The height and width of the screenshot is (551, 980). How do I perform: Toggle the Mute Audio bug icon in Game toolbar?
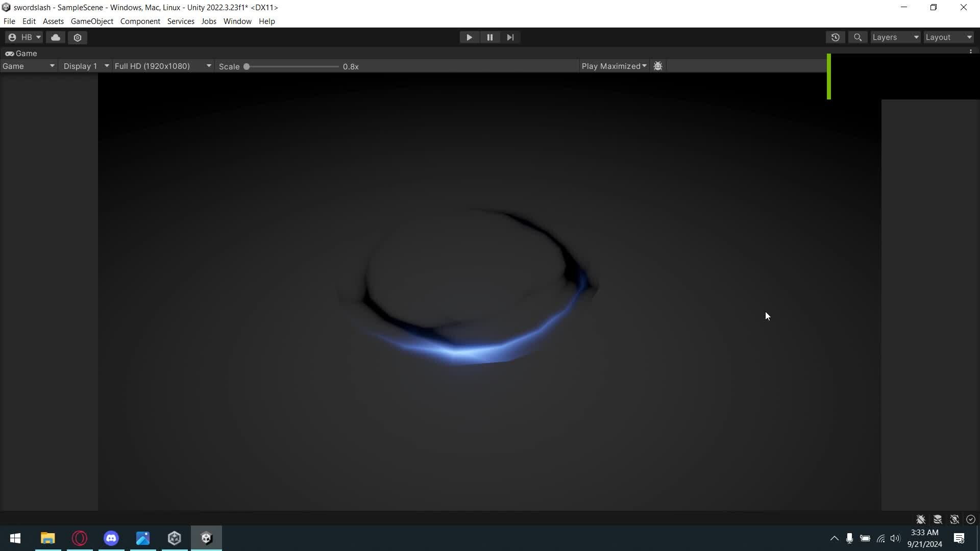click(658, 66)
